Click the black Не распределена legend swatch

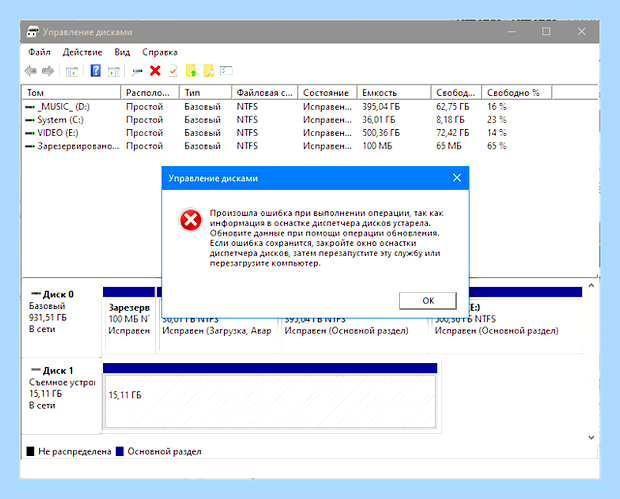[x=30, y=452]
